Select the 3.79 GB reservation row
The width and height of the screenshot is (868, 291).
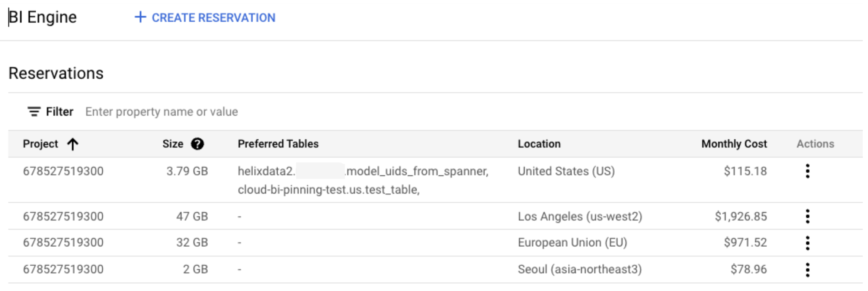click(x=187, y=171)
